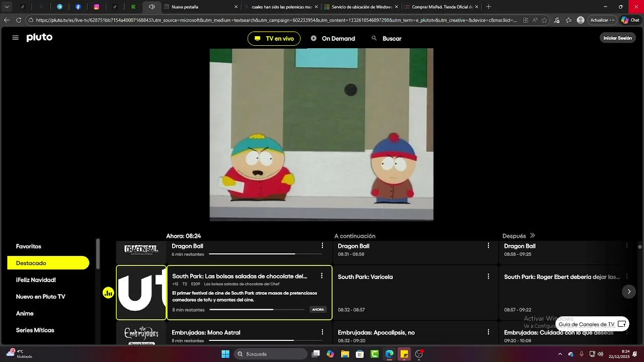644x362 pixels.
Task: Close the Nueva pestaña tab
Action: (x=236, y=7)
